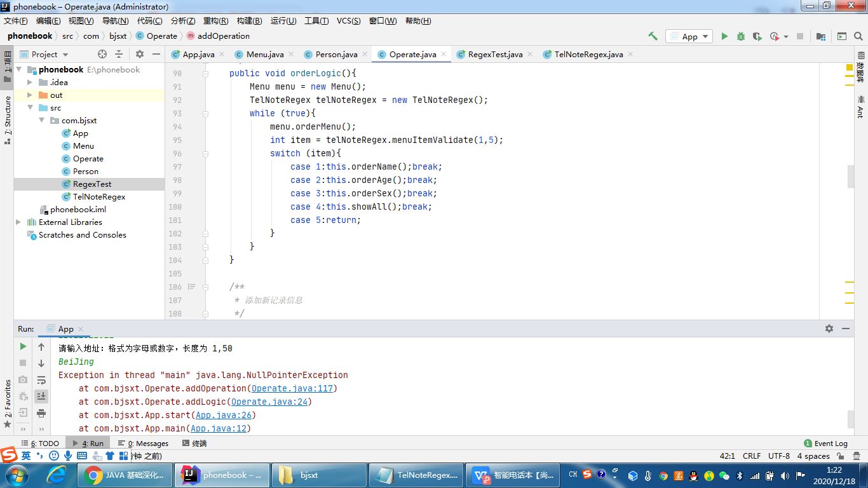Open Event Log from status bar
This screenshot has width=868, height=488.
(826, 444)
